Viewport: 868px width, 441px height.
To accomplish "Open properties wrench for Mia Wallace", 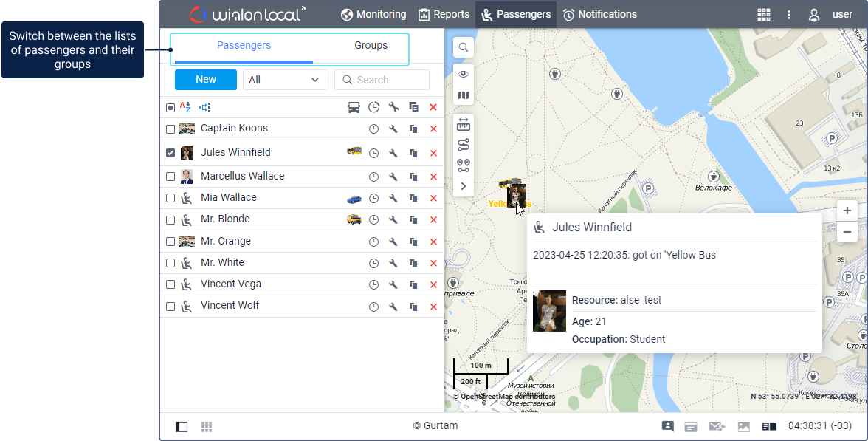I will pos(393,198).
